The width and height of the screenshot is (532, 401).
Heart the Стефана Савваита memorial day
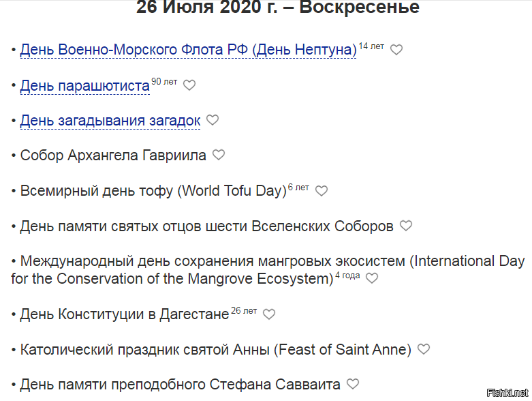click(353, 384)
